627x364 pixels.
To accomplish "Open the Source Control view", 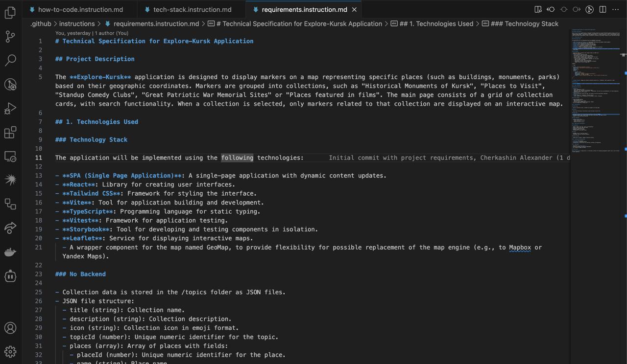I will (x=10, y=36).
